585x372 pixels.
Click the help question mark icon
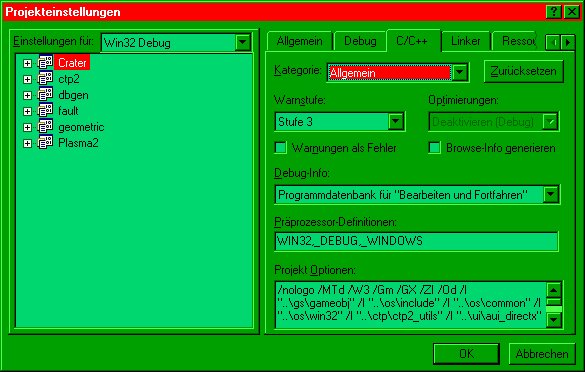click(554, 12)
